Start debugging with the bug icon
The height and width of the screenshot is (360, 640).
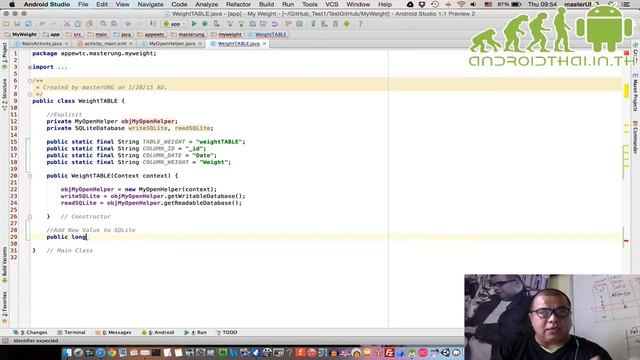click(x=205, y=24)
